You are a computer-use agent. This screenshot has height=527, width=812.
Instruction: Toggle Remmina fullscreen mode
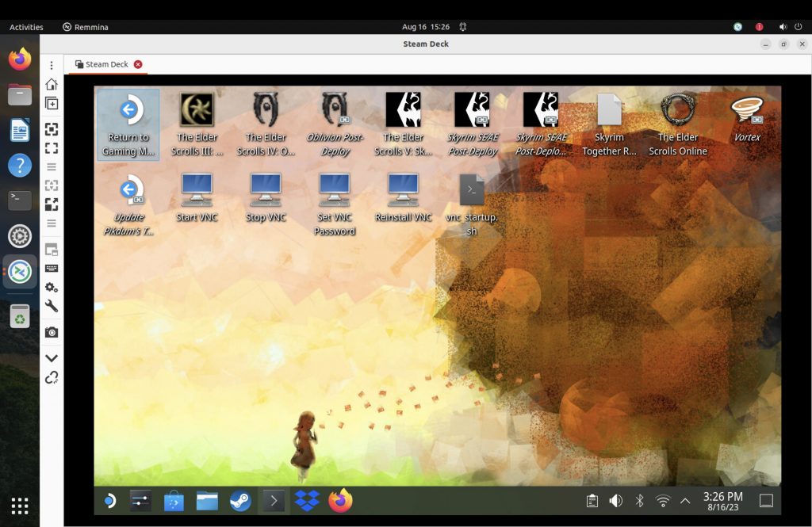(52, 148)
